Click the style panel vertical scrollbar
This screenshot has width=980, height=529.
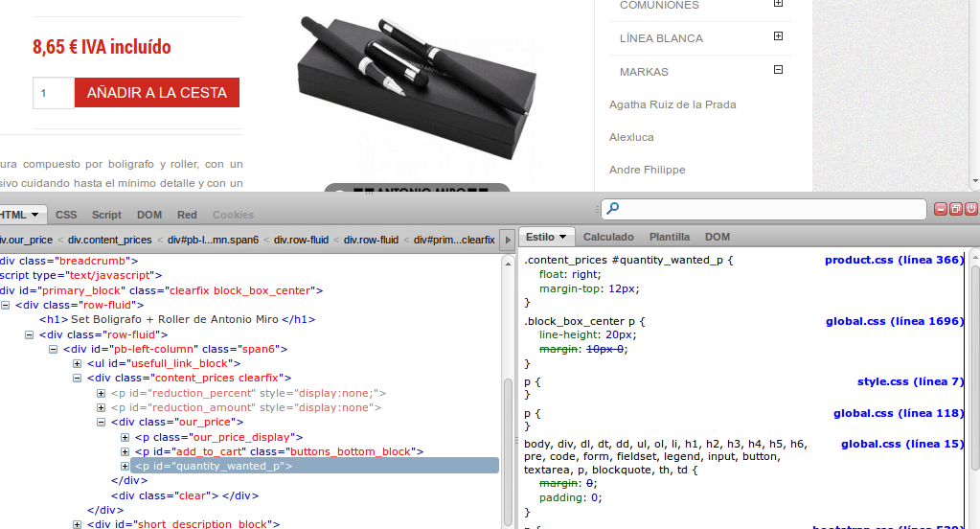[975, 369]
